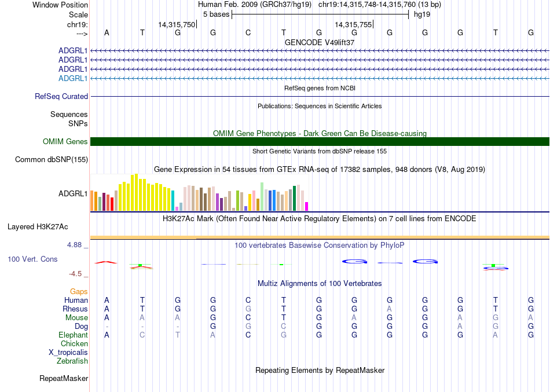The image size is (550, 392).
Task: Click the large blue G conservation logo under 14,315,755
Action: tap(354, 262)
